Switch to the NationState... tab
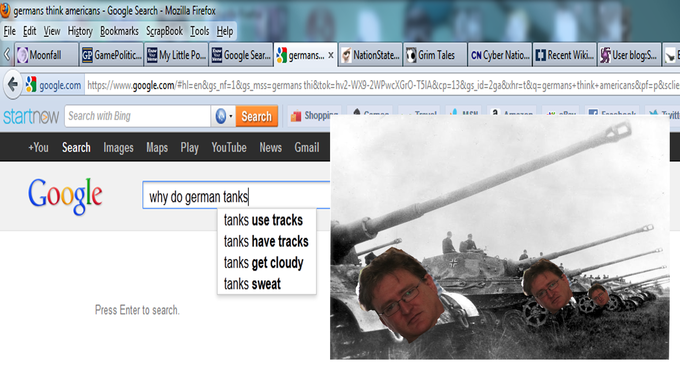680x383 pixels. 370,55
